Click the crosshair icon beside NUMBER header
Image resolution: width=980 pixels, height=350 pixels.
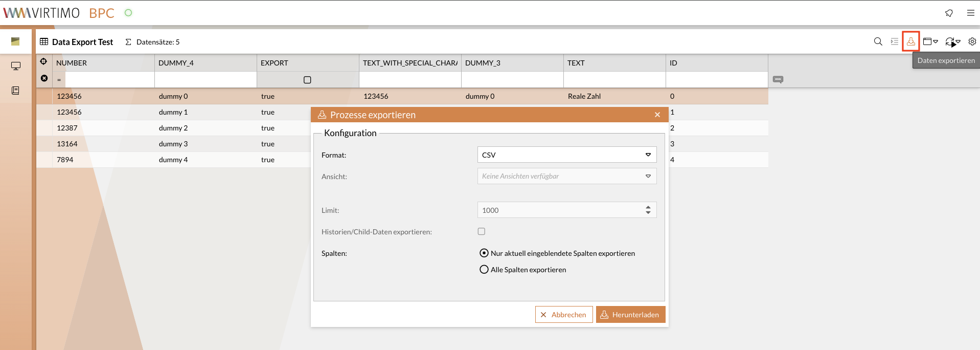(x=44, y=62)
